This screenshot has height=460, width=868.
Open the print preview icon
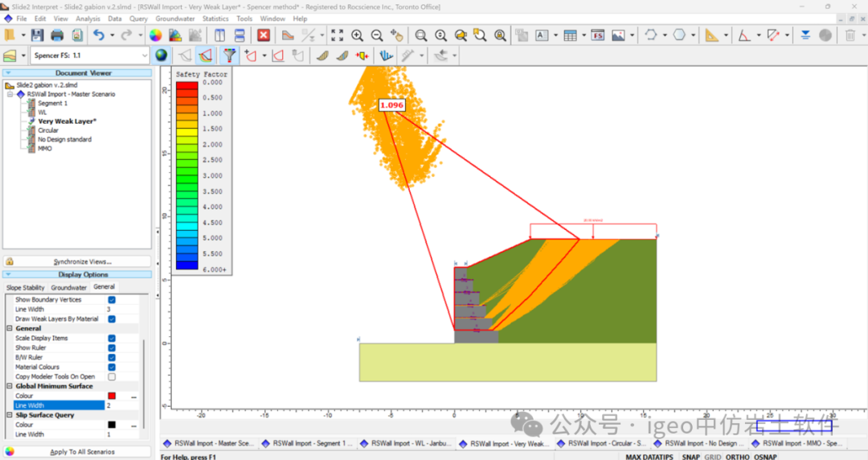[77, 35]
